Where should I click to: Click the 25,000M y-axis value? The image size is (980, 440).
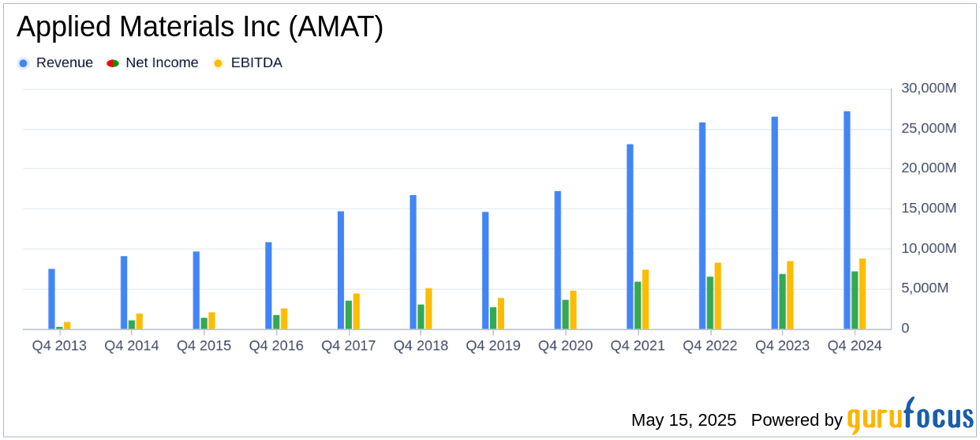click(x=928, y=128)
